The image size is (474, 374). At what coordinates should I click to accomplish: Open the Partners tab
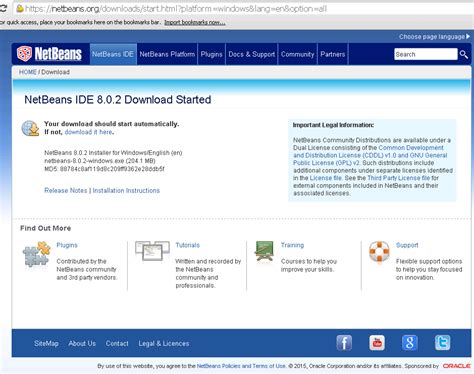[333, 54]
